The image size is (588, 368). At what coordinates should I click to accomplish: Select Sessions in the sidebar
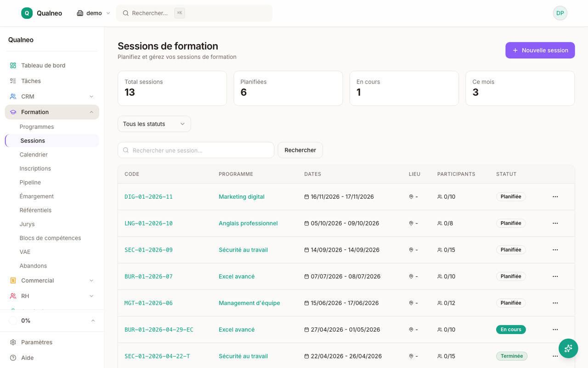point(52,141)
